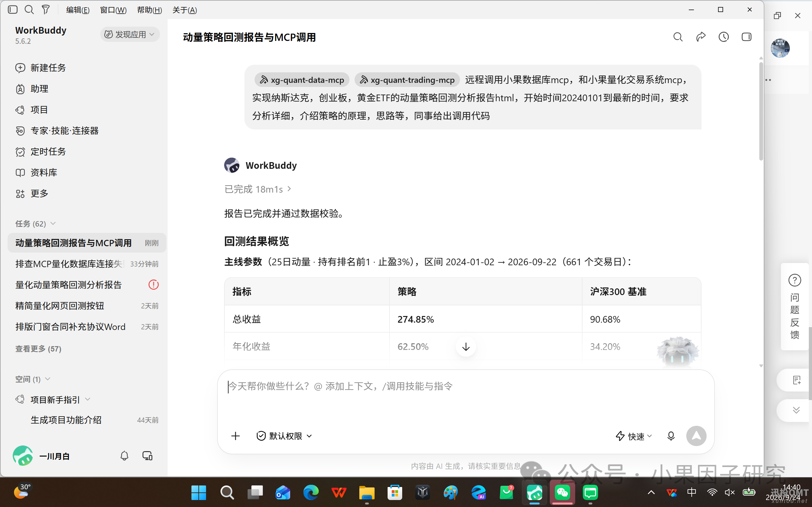Screen dimensions: 812x507
Task: Open 问题反馈 help icon on right
Action: pyautogui.click(x=795, y=280)
